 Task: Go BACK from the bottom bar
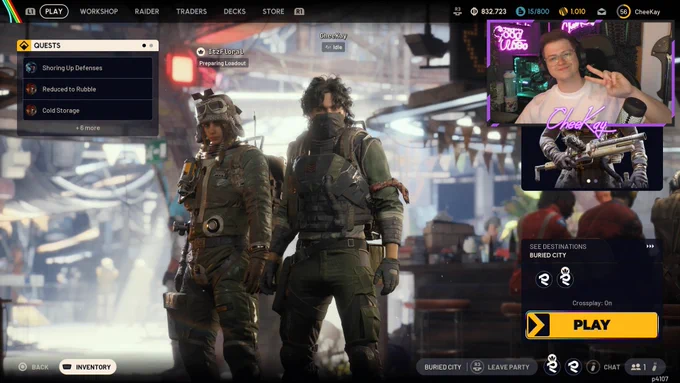coord(40,367)
